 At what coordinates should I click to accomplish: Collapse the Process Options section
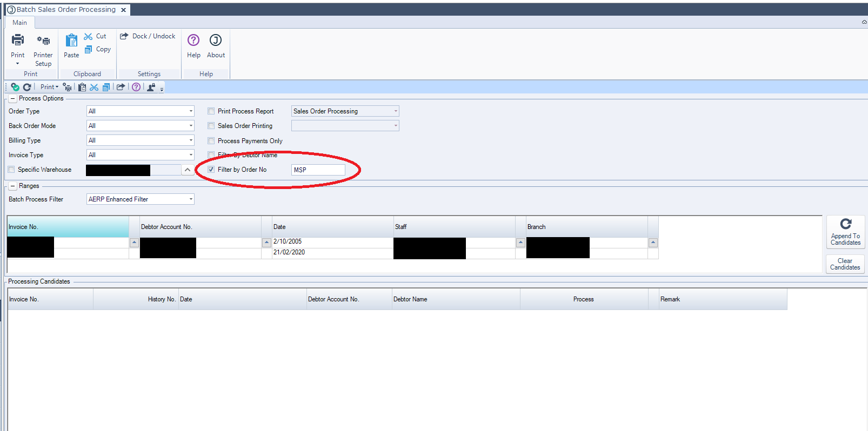pos(12,99)
